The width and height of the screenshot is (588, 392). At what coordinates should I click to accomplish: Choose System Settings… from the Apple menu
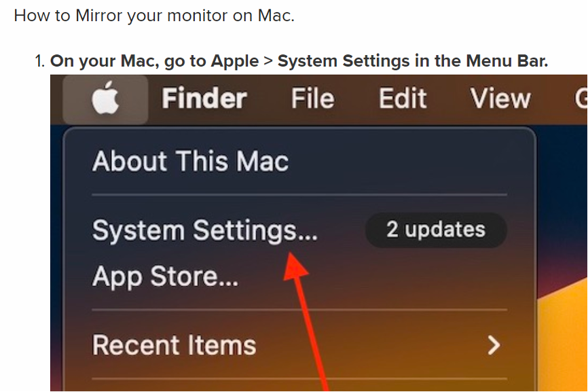pyautogui.click(x=205, y=230)
